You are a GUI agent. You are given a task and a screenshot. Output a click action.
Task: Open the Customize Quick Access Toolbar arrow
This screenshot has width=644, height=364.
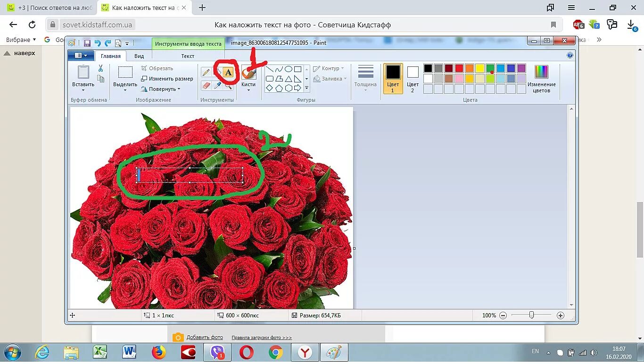coord(127,43)
